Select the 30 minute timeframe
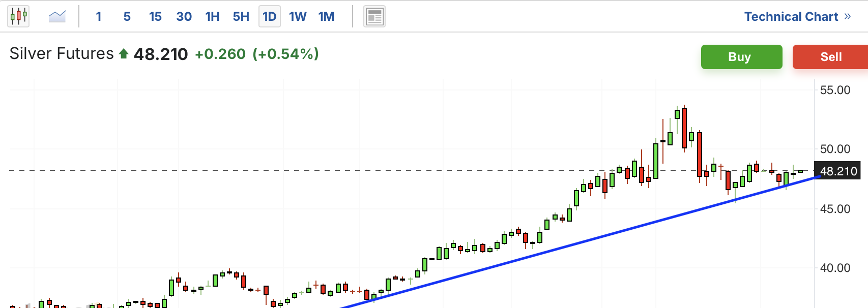 (184, 17)
